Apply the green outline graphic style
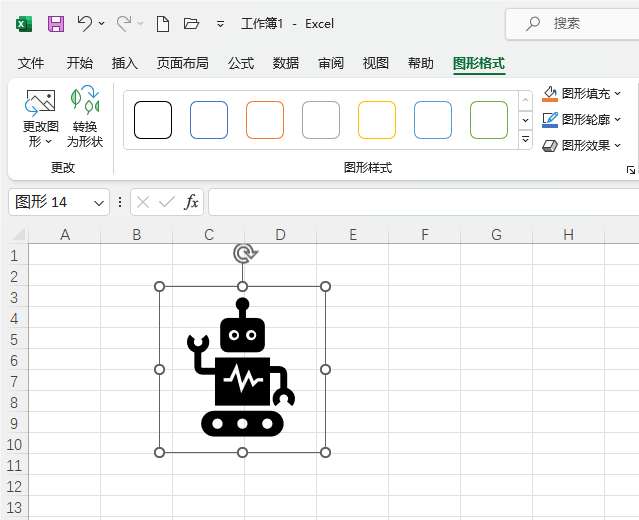This screenshot has width=639, height=520. [489, 120]
